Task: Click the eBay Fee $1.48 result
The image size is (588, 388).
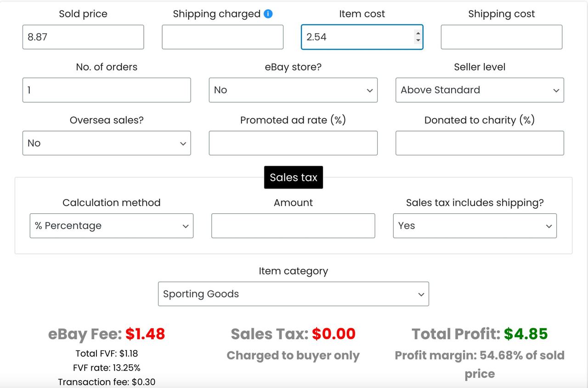Action: (107, 334)
